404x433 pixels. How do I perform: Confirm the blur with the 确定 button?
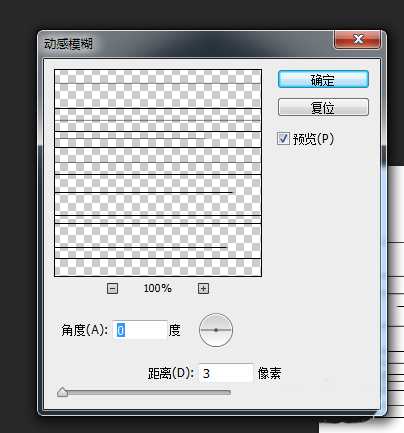[323, 79]
